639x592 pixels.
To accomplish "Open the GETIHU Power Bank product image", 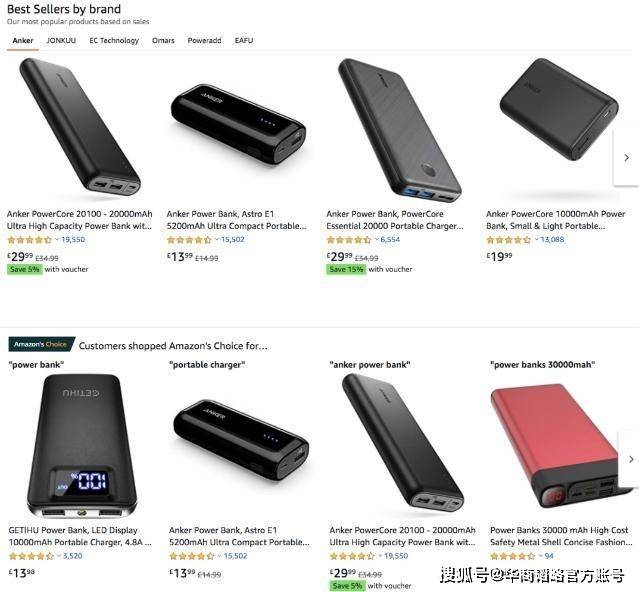I will [x=81, y=446].
